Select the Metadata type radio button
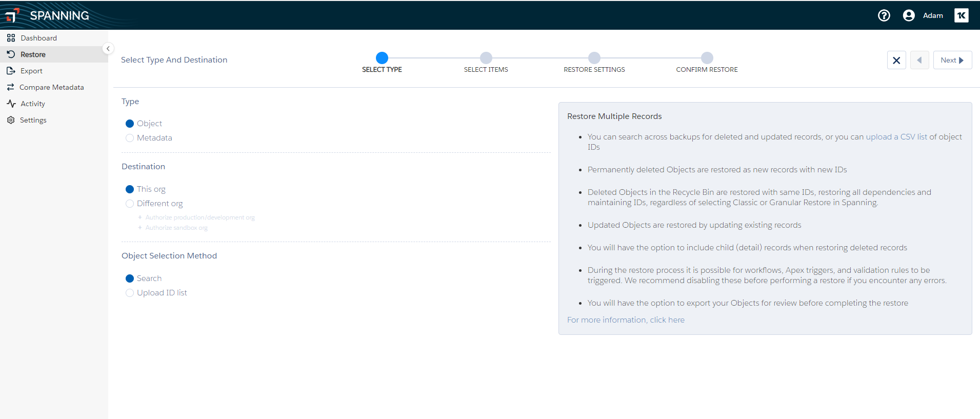 click(130, 138)
